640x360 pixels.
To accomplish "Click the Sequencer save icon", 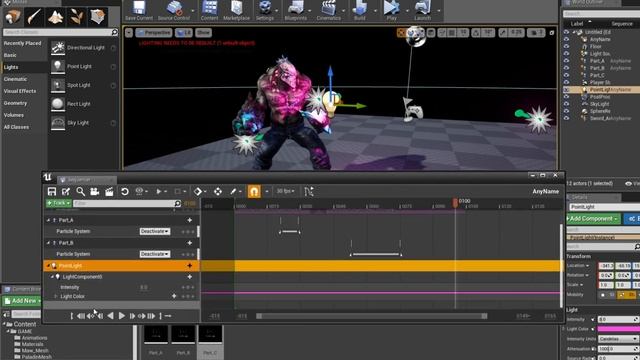I will tap(52, 191).
